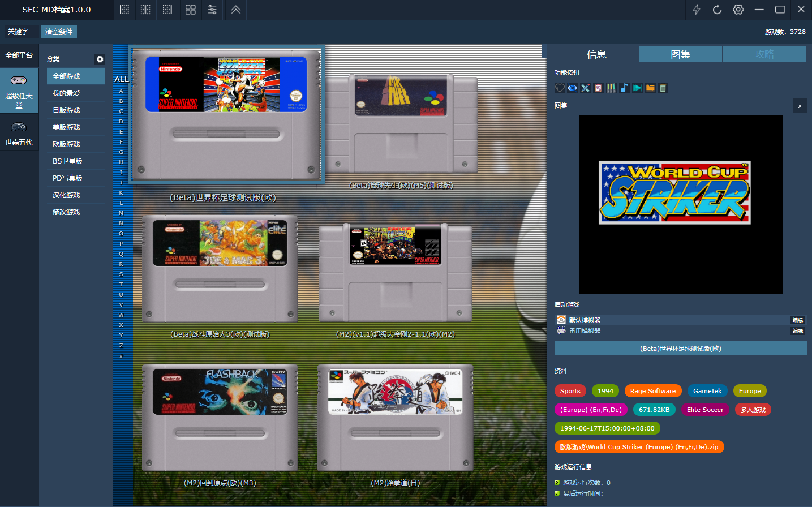Select 超级任天堂 platform controller icon
This screenshot has height=507, width=812.
coord(19,80)
